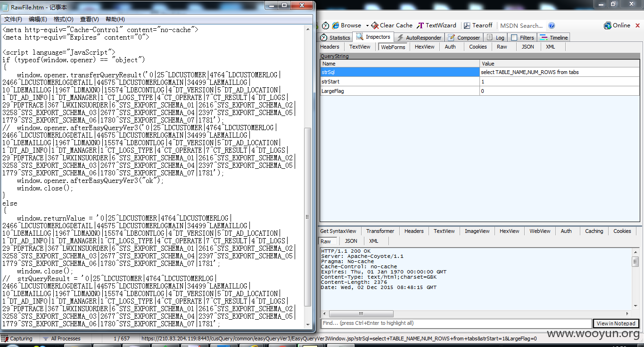Select the strSql row name
644x347 pixels.
point(400,72)
